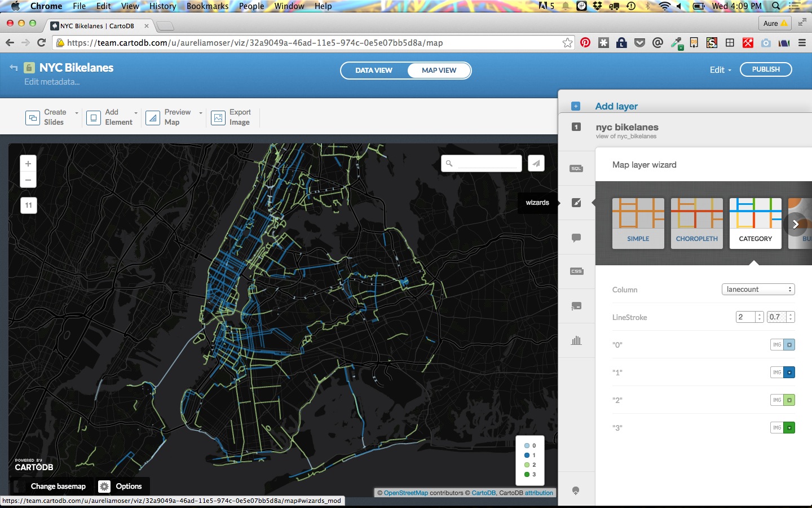
Task: Open color swatch for category "1"
Action: click(789, 373)
